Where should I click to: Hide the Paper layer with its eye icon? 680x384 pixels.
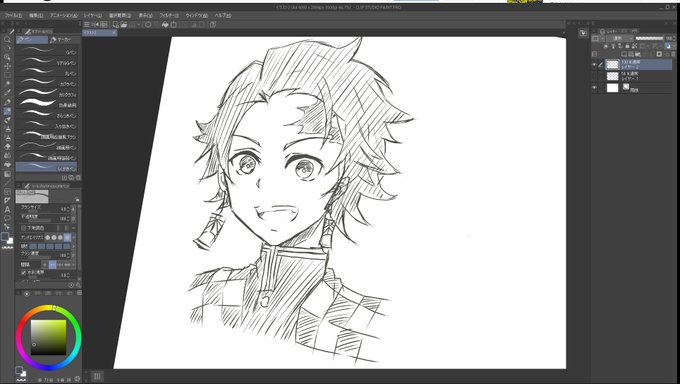(594, 87)
